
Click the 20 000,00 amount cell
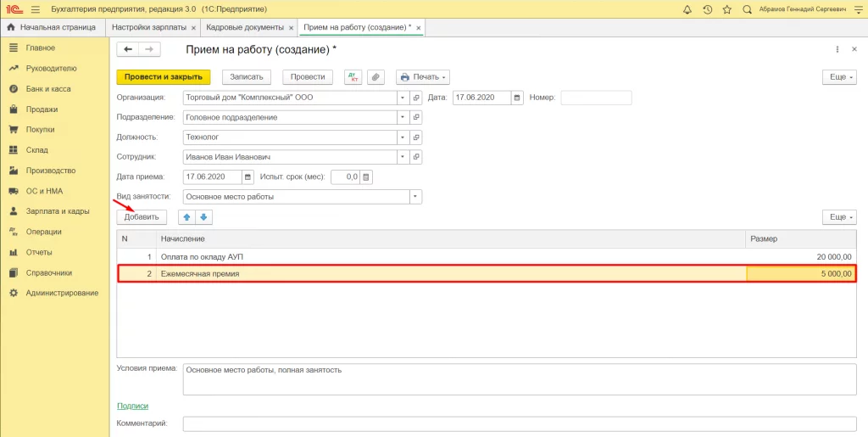pyautogui.click(x=801, y=257)
